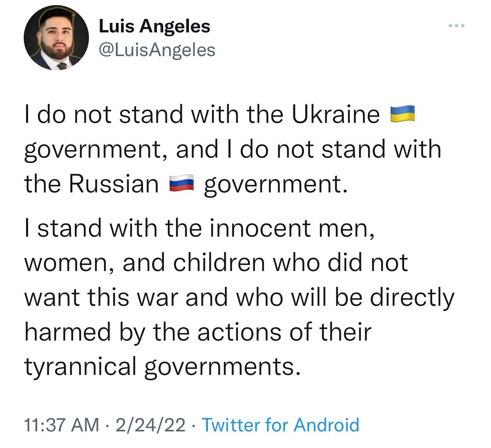Click the phrase "tyrannical governments"

[160, 366]
